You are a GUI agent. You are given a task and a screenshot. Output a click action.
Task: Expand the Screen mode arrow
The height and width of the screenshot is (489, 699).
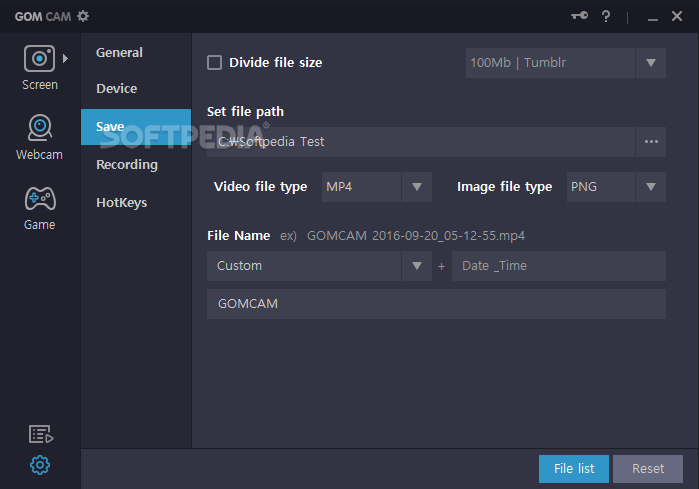point(65,58)
